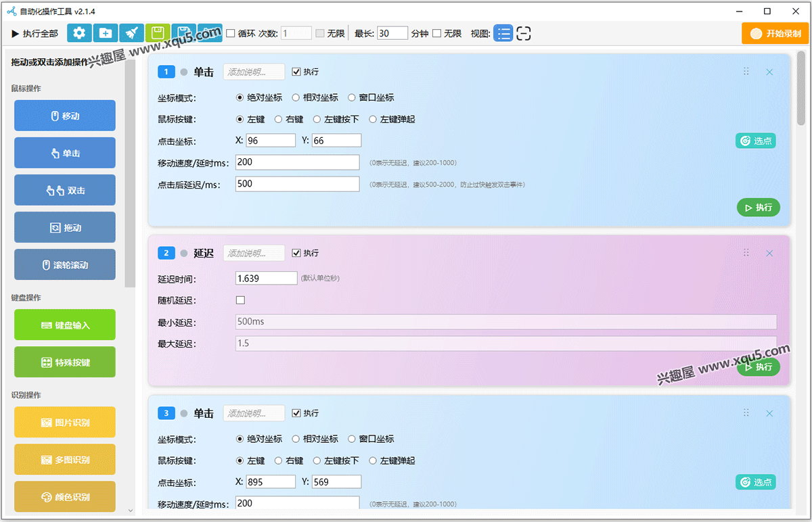Switch to compact view icon

pos(523,33)
